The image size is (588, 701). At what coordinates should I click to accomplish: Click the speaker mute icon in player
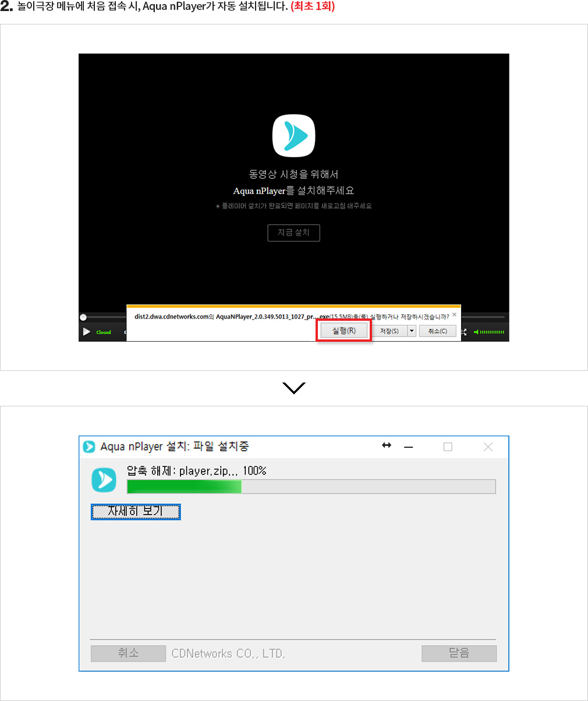pyautogui.click(x=476, y=332)
